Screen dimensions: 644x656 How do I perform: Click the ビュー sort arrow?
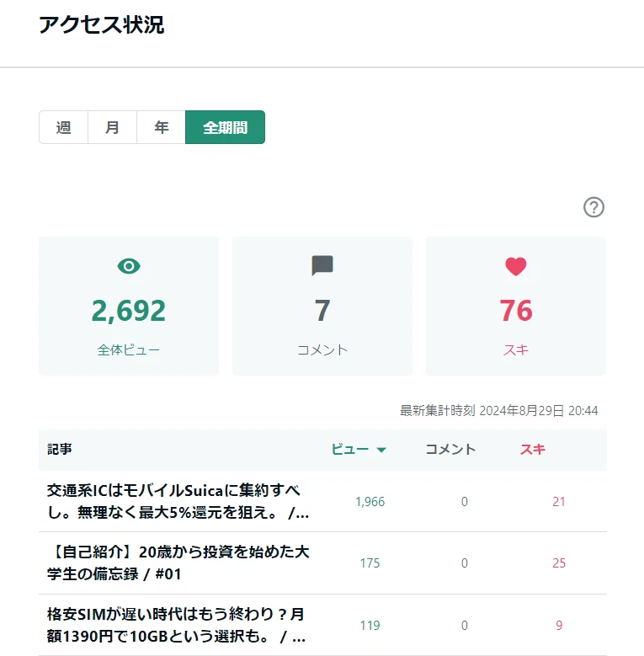tap(381, 451)
